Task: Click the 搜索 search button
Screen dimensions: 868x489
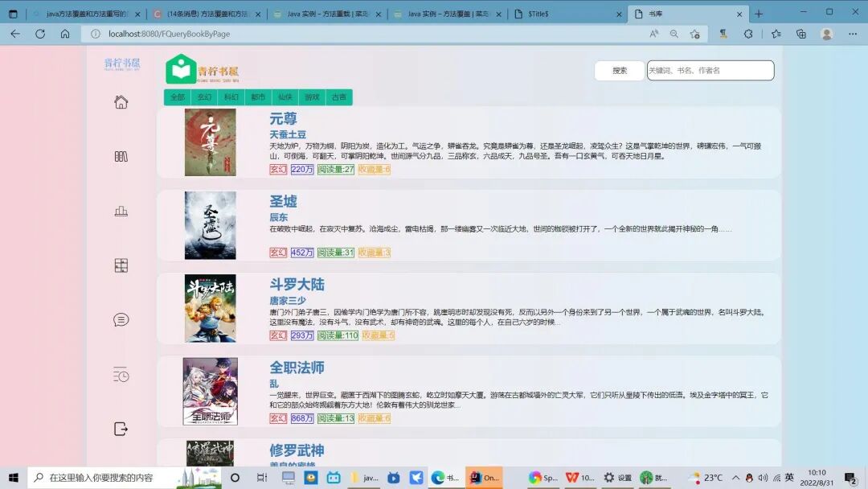Action: coord(618,70)
